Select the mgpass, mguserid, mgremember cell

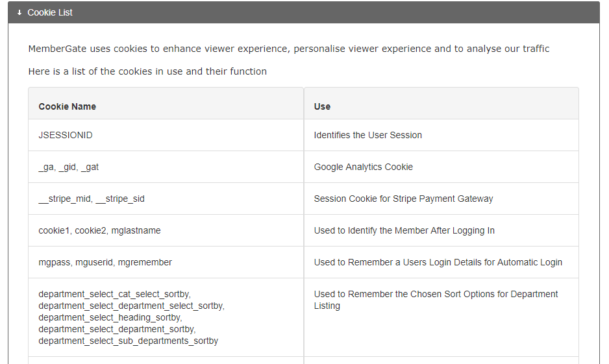(105, 262)
